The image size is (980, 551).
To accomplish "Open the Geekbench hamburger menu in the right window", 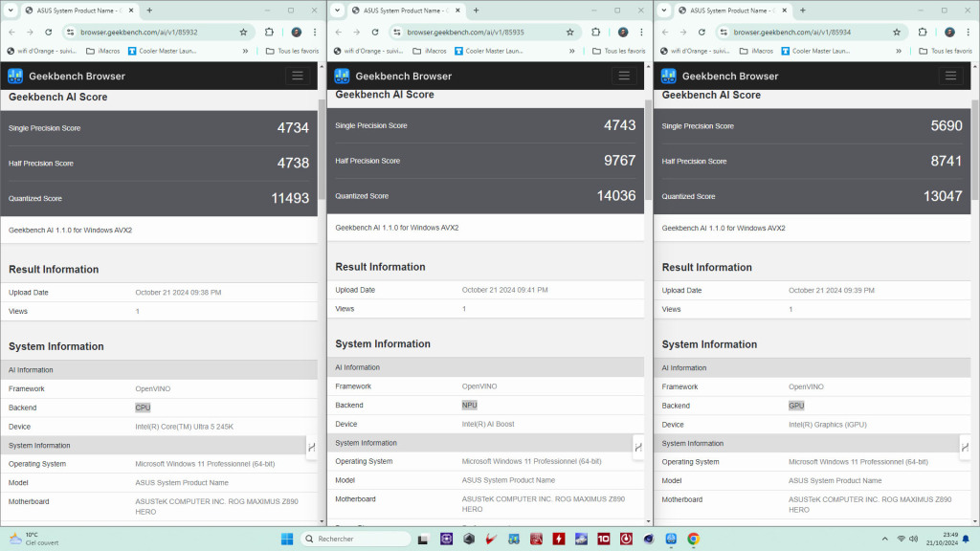I will (950, 76).
